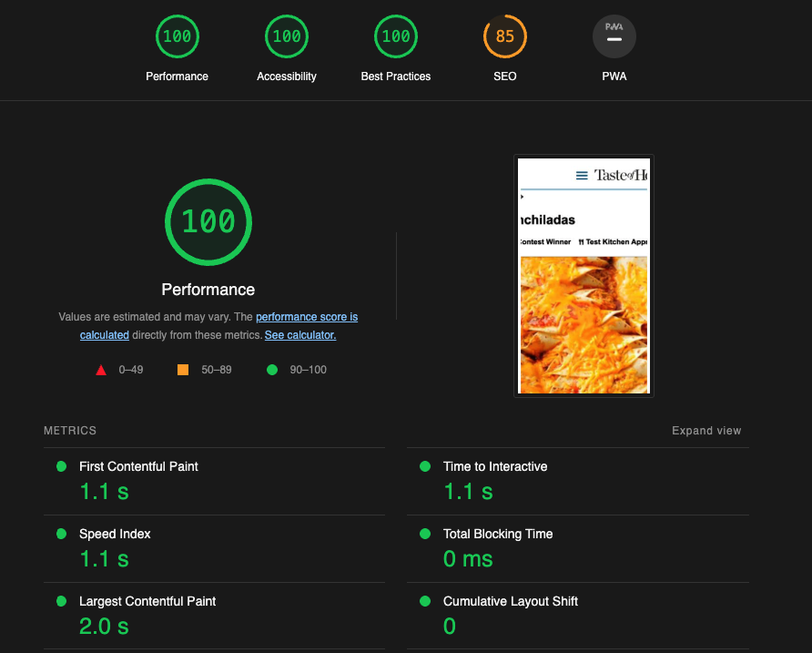
Task: Click the large Performance 100 gauge
Action: 208,222
